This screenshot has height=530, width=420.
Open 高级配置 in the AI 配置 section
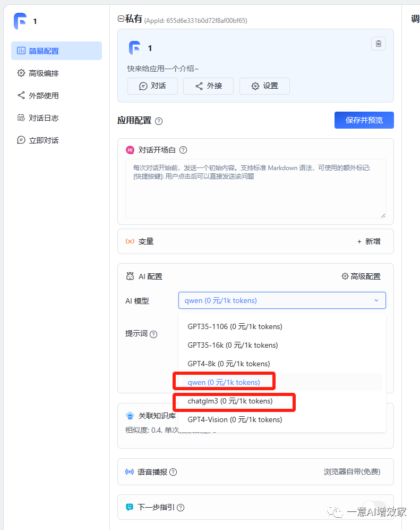click(x=361, y=276)
